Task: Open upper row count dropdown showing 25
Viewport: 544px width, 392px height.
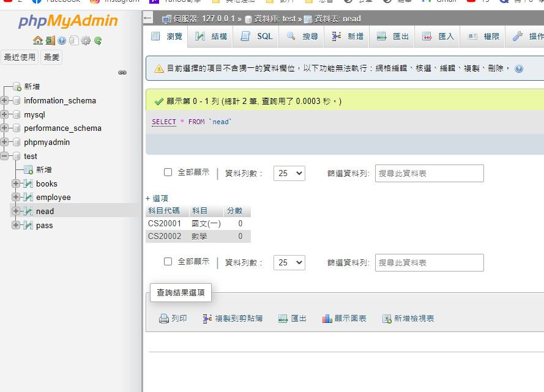Action: [x=289, y=173]
